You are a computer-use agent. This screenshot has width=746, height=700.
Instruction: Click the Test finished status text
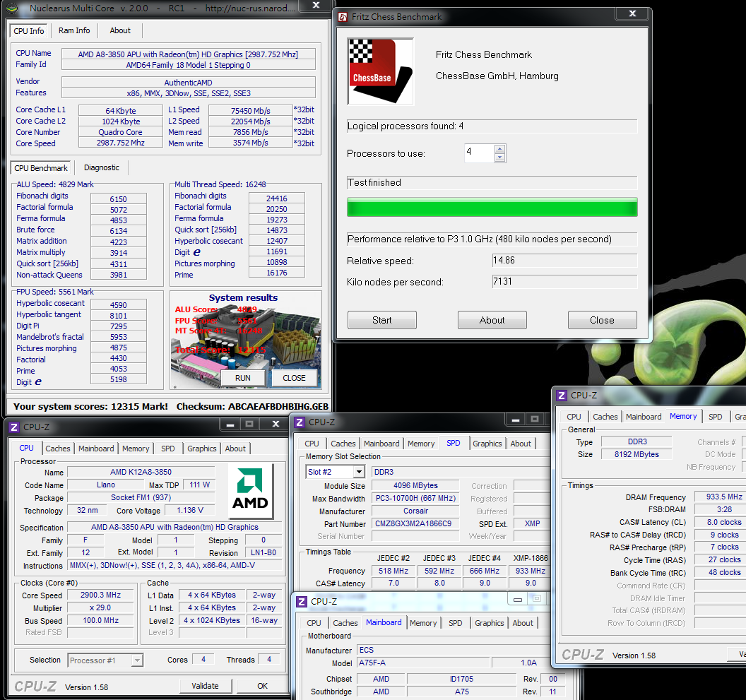tap(374, 183)
